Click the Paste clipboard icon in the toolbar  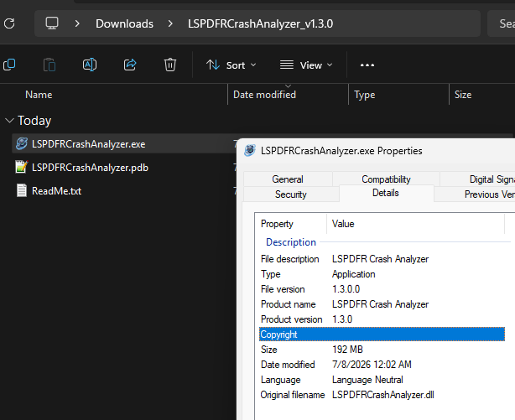pos(49,65)
